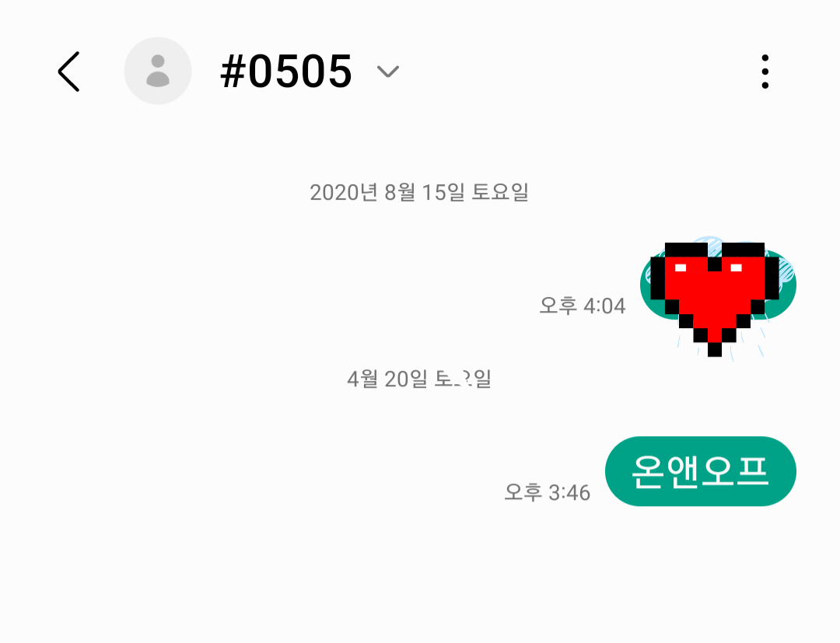Tap the 프 character in the green bubble
840x643 pixels.
753,470
